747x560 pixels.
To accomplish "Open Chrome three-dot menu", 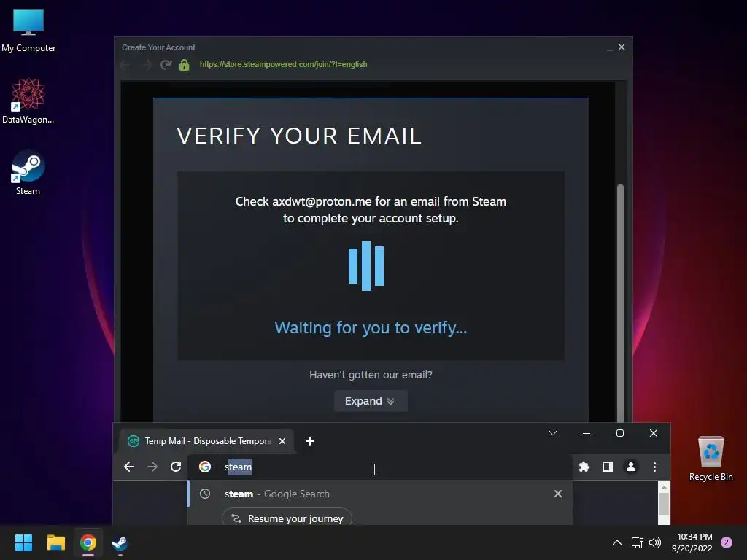I will (654, 467).
